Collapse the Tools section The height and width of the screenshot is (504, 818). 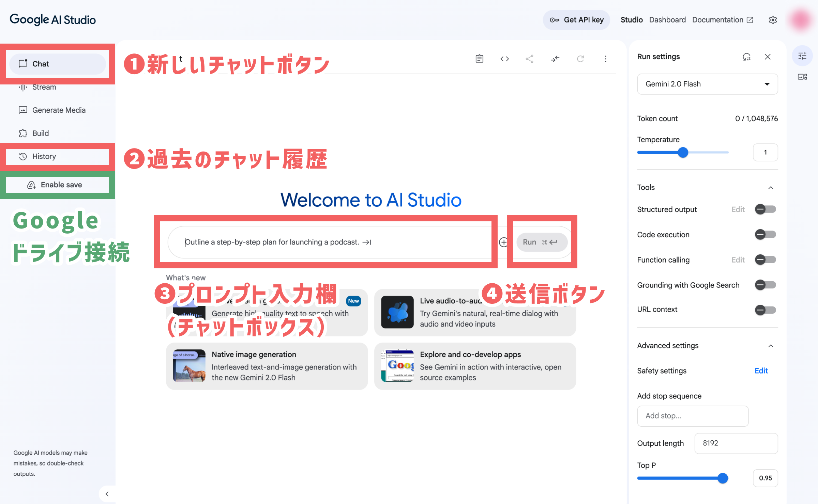click(771, 188)
